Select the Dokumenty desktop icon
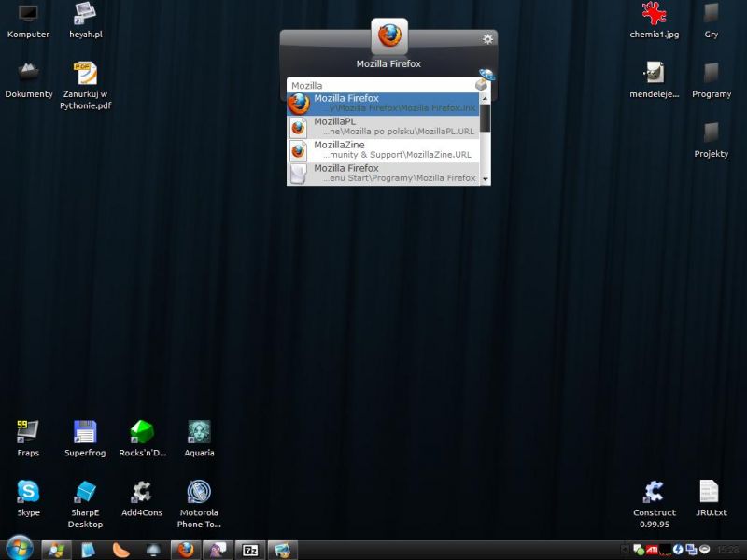The image size is (747, 560). [x=29, y=80]
